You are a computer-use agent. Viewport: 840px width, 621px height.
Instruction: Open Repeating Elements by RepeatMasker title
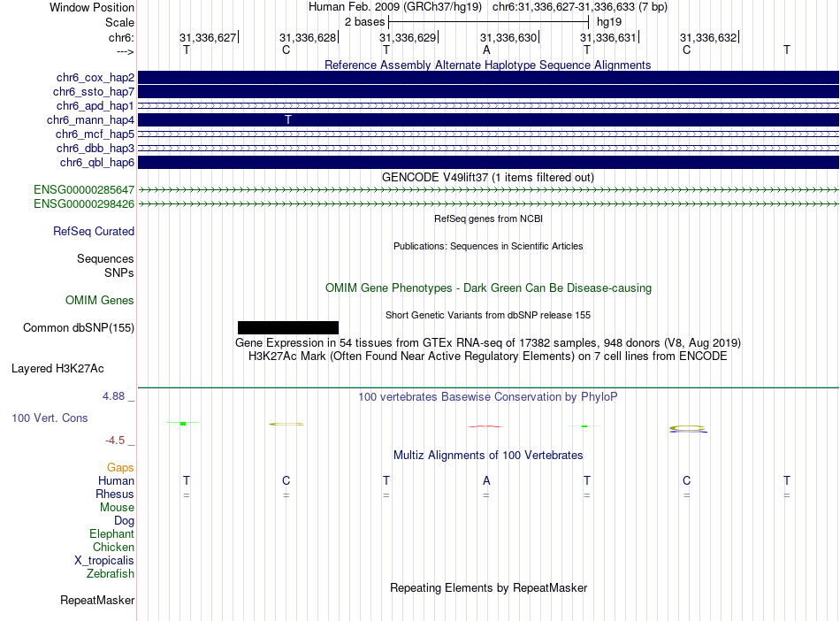tap(488, 588)
